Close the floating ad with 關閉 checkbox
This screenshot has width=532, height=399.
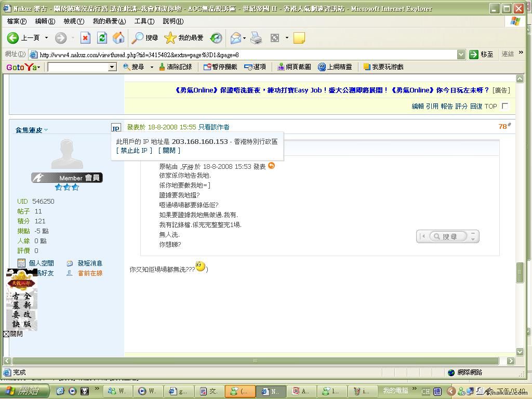click(x=6, y=334)
